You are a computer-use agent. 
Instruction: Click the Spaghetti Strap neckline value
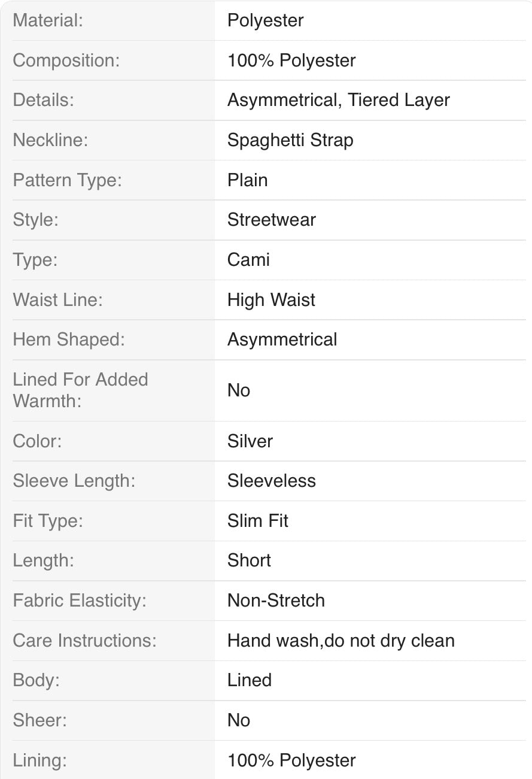290,140
